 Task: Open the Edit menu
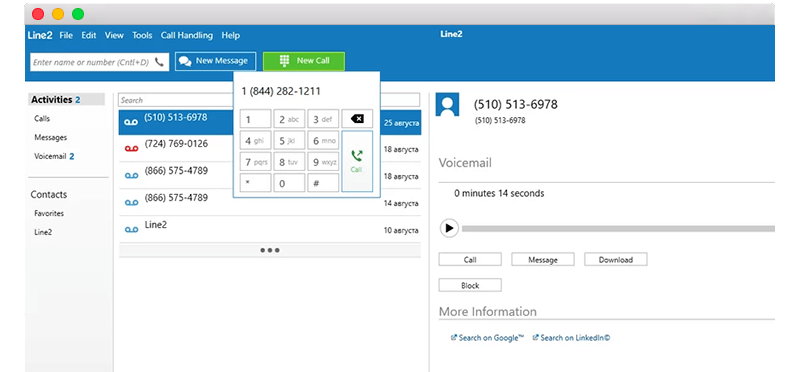(89, 35)
